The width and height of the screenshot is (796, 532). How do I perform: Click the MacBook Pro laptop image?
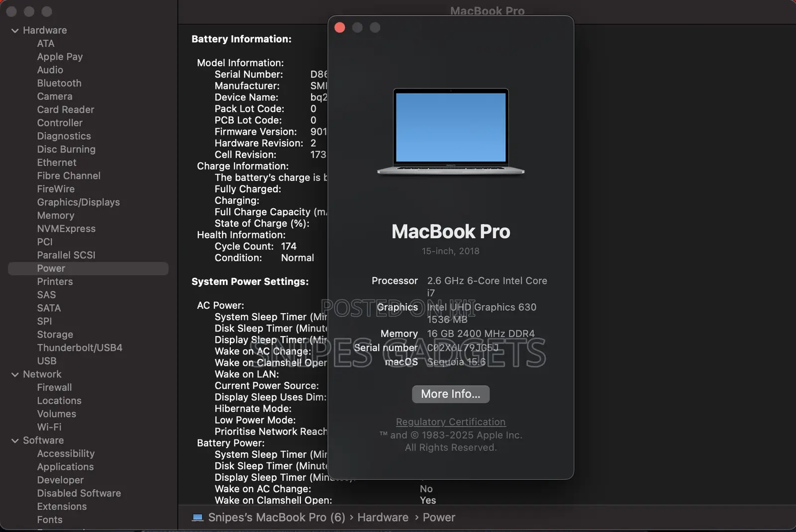click(451, 132)
